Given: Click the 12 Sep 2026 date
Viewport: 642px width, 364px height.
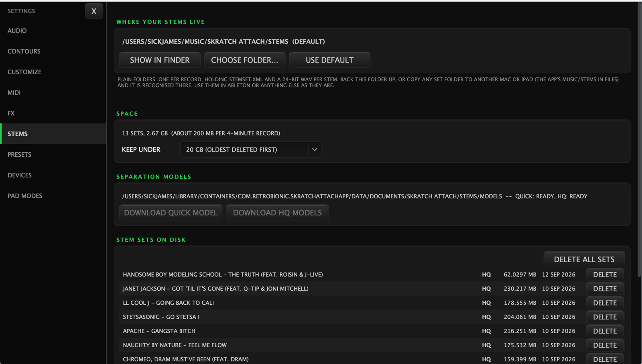Looking at the screenshot, I should coord(559,275).
